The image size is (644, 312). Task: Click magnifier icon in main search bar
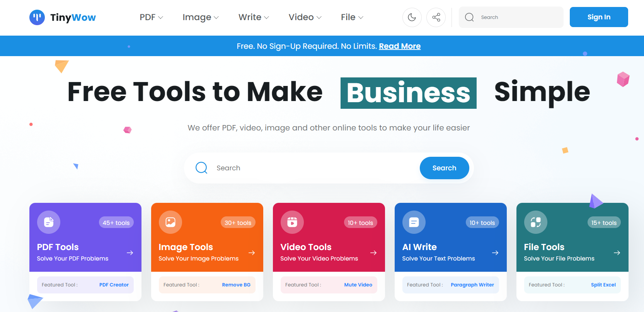coord(201,168)
